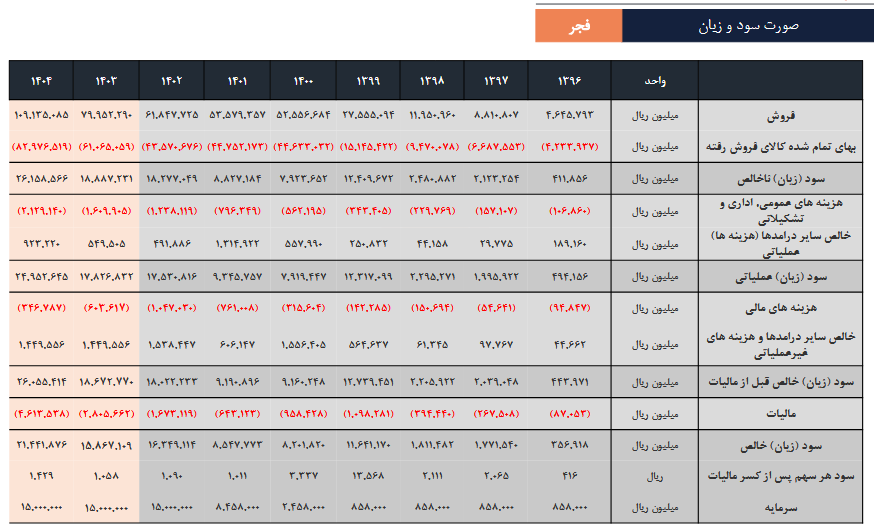874x527 pixels.
Task: Select the سرمایه value for year 1401
Action: [237, 507]
